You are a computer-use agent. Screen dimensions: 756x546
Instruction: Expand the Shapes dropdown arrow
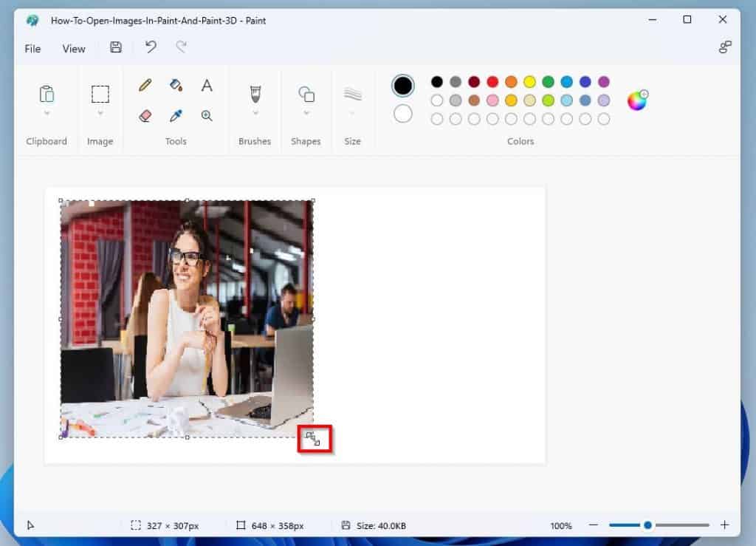(x=306, y=113)
